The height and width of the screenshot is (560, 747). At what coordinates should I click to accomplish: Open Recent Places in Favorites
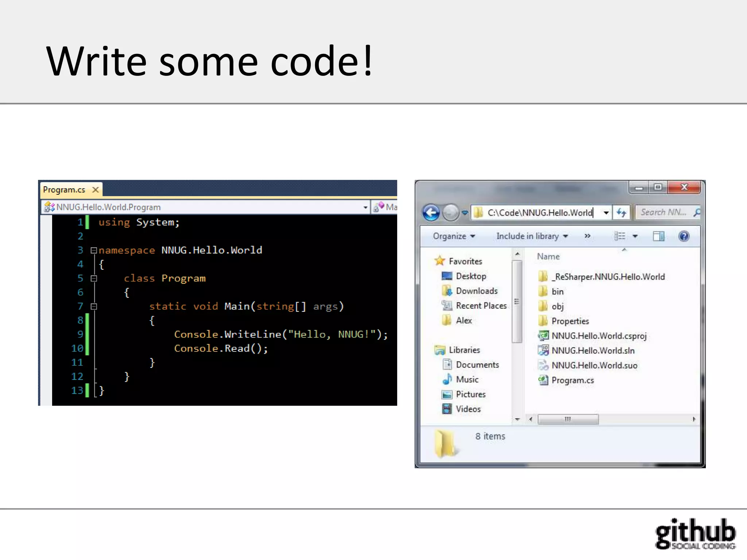tap(481, 306)
